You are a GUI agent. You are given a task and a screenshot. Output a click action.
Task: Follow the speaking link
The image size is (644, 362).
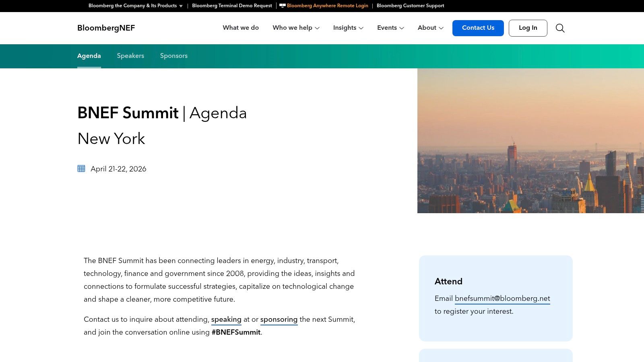(226, 319)
